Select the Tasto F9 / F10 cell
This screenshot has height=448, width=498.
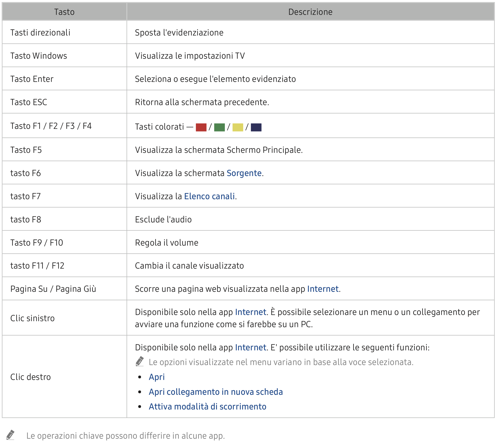[x=64, y=242]
